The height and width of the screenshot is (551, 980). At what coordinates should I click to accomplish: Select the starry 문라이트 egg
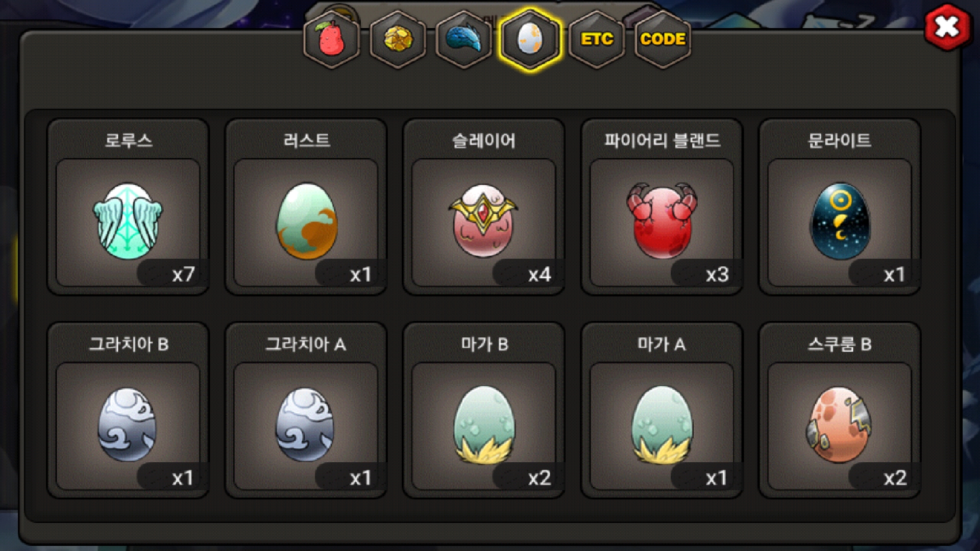click(840, 222)
